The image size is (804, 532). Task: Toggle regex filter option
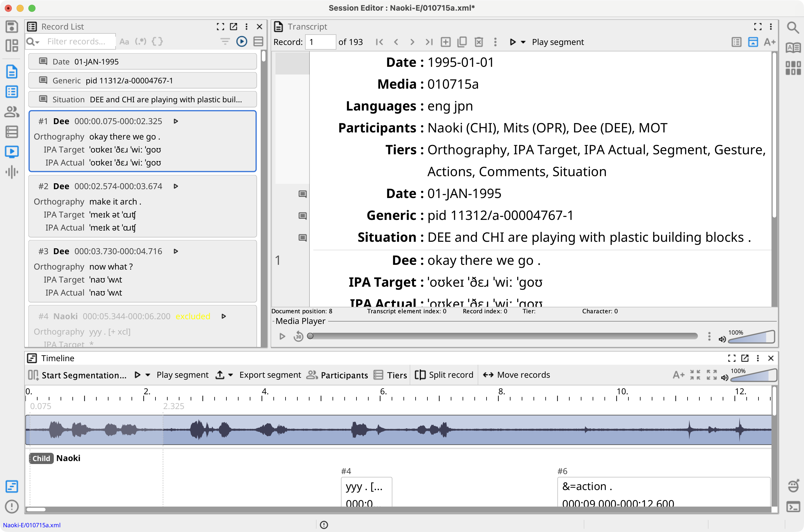click(140, 41)
